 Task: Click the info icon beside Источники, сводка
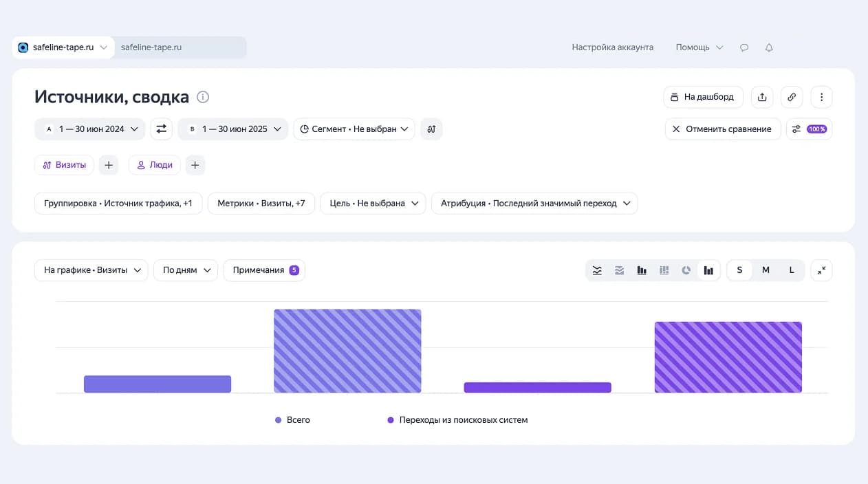(x=203, y=97)
